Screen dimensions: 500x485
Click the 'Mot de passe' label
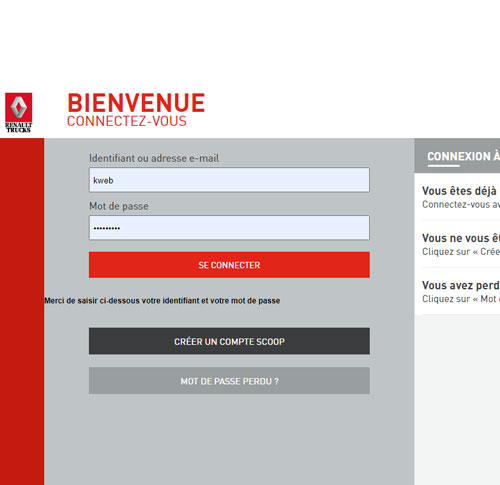(119, 206)
